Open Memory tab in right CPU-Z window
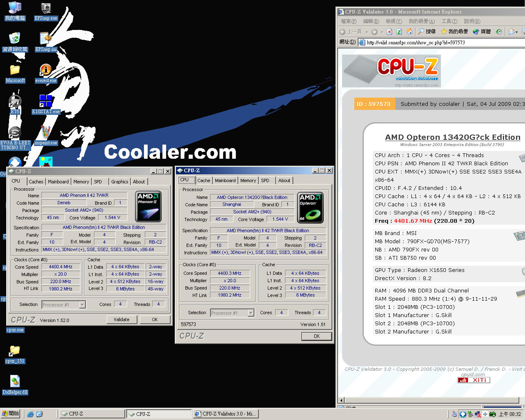The image size is (525, 420). click(x=248, y=180)
